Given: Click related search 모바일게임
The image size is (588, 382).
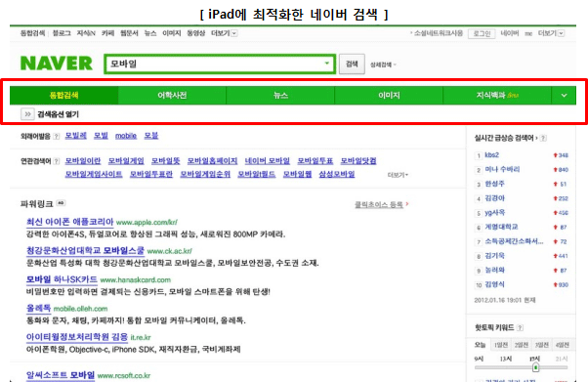Looking at the screenshot, I should [126, 160].
